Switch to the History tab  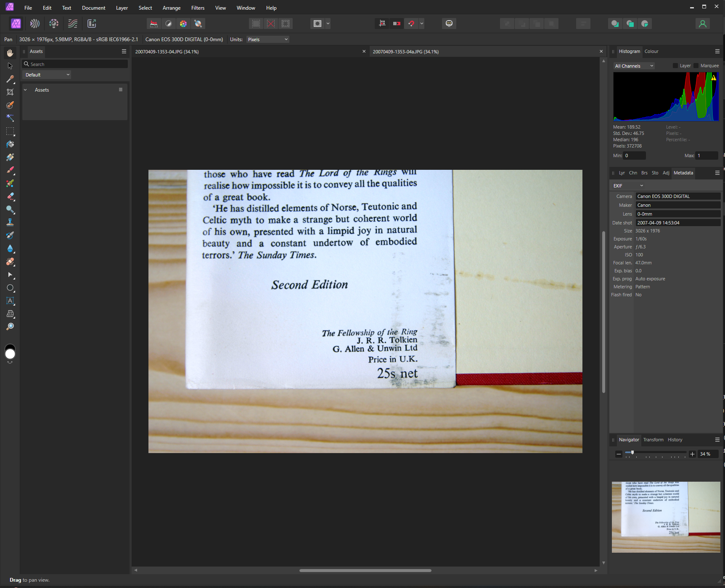point(675,440)
